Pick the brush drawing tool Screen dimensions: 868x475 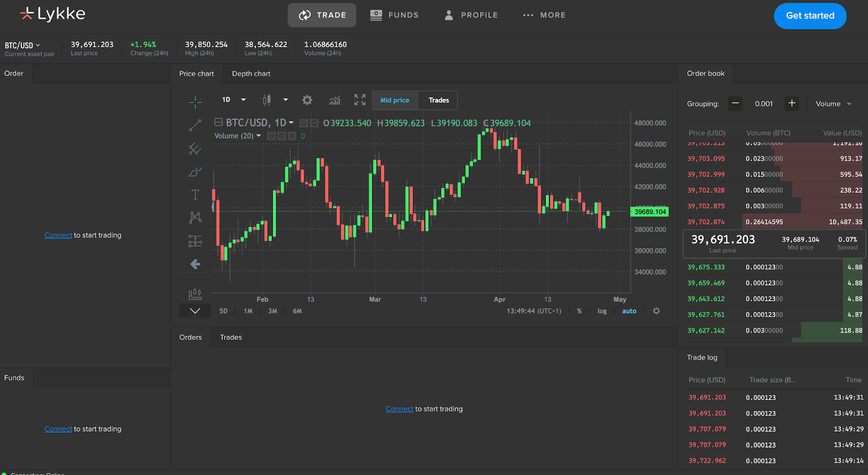[x=195, y=172]
